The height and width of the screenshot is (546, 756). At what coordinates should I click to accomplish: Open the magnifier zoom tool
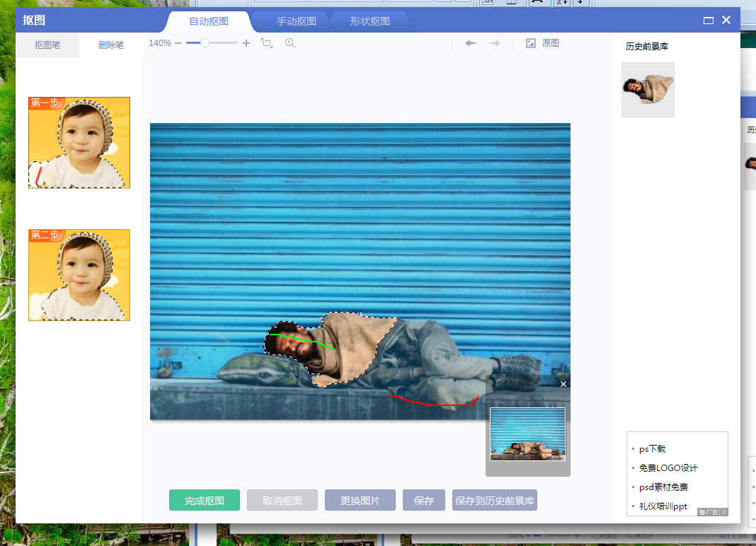click(x=290, y=43)
